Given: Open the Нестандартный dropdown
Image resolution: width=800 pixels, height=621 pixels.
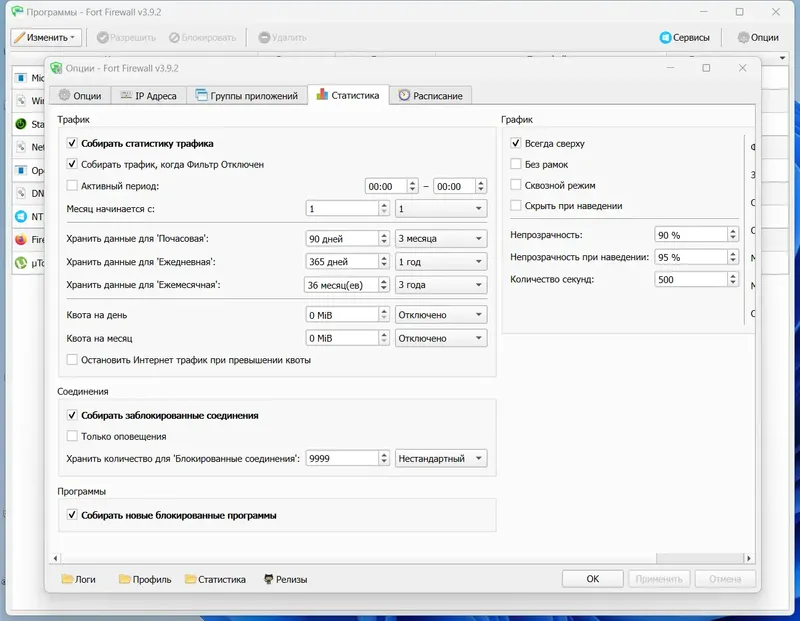Looking at the screenshot, I should click(441, 458).
